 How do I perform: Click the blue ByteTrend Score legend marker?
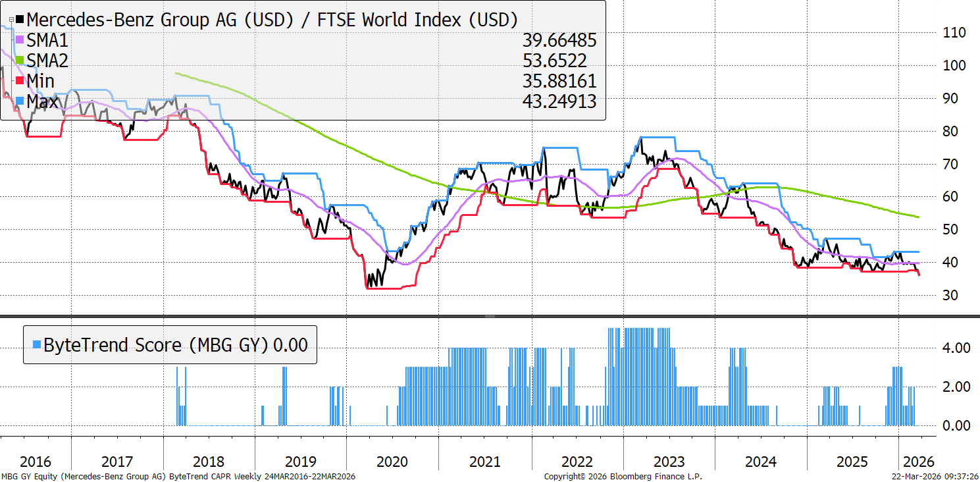pyautogui.click(x=36, y=344)
